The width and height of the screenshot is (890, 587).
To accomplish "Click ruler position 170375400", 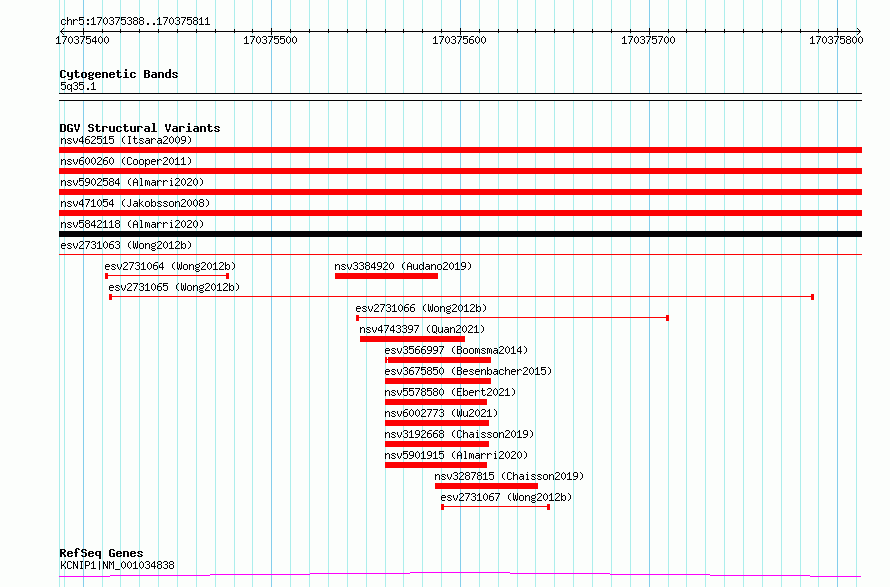I will (82, 40).
